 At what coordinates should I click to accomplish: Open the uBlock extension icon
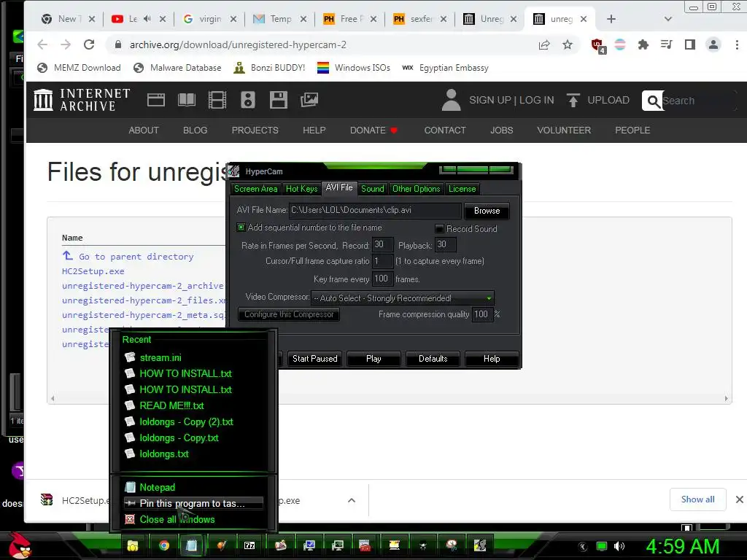(598, 46)
